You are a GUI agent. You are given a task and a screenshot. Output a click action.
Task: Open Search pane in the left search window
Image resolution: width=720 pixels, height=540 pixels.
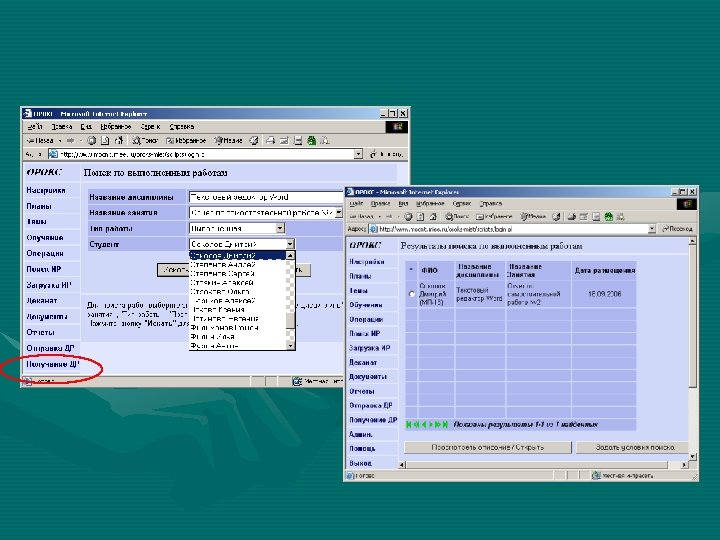point(145,141)
